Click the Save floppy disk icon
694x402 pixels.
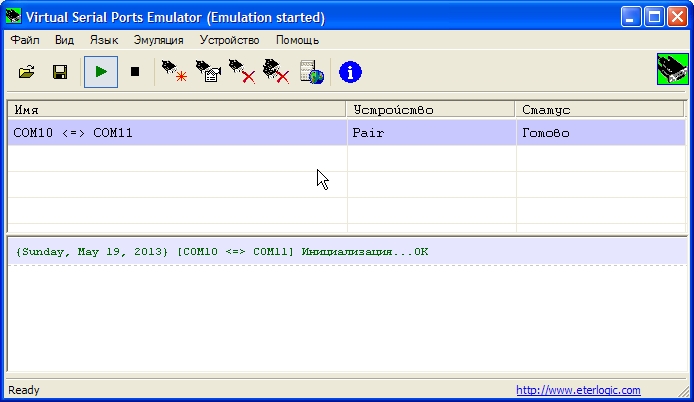tap(60, 72)
